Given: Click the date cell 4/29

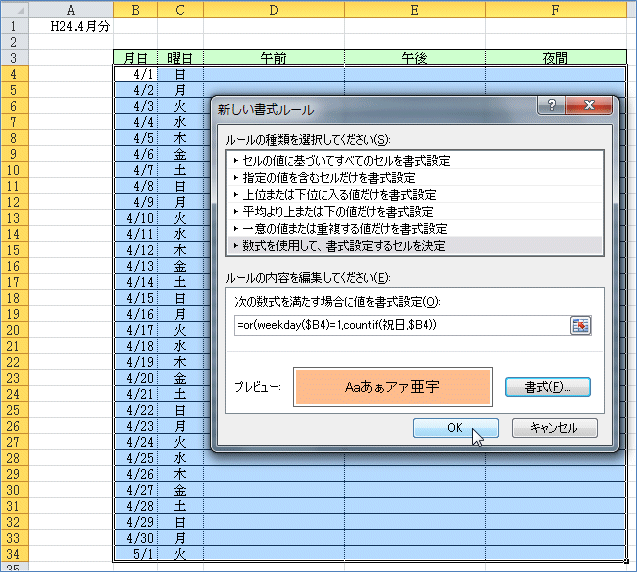Looking at the screenshot, I should pos(135,522).
